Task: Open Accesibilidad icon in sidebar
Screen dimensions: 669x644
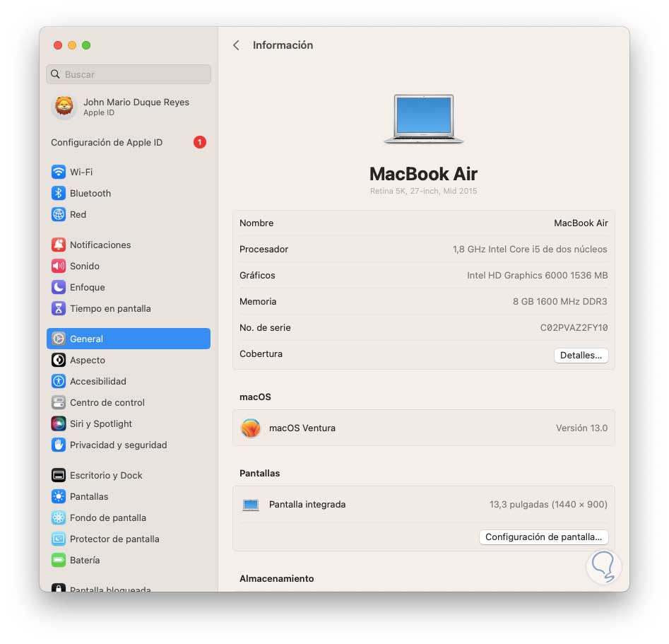Action: tap(59, 381)
